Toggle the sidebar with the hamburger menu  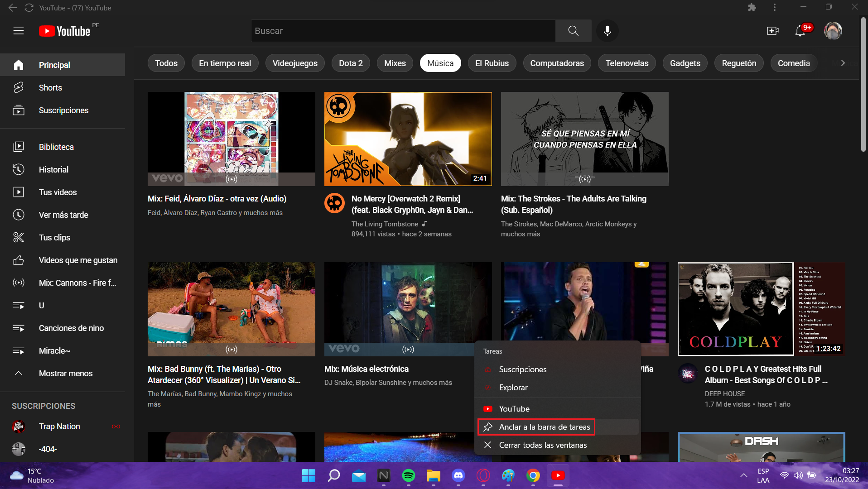[x=19, y=30]
